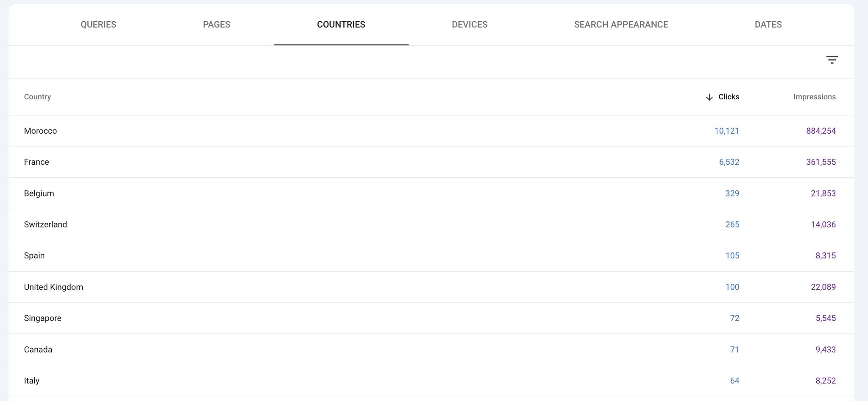Open the Pages tab
Viewport: 868px width, 401px height.
217,25
